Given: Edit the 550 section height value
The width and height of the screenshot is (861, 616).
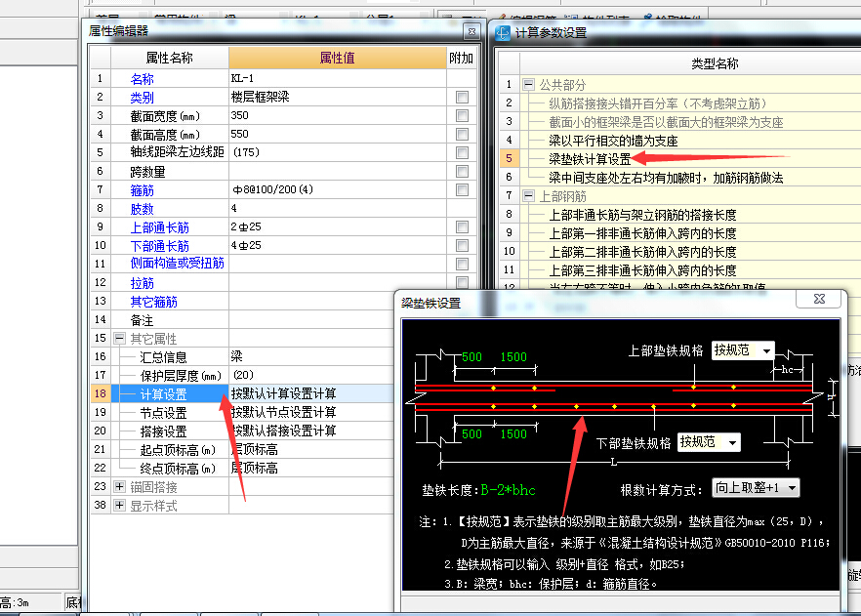Looking at the screenshot, I should click(x=337, y=135).
